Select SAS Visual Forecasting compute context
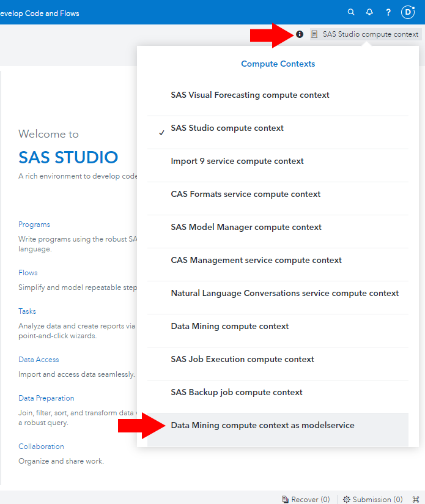The height and width of the screenshot is (504, 425). coord(250,95)
